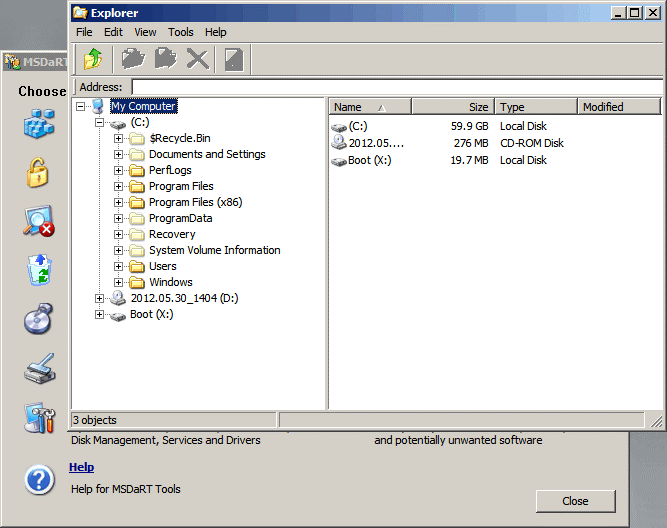
Task: Open Computer Management tools icon in MSDaRT
Action: 40,417
